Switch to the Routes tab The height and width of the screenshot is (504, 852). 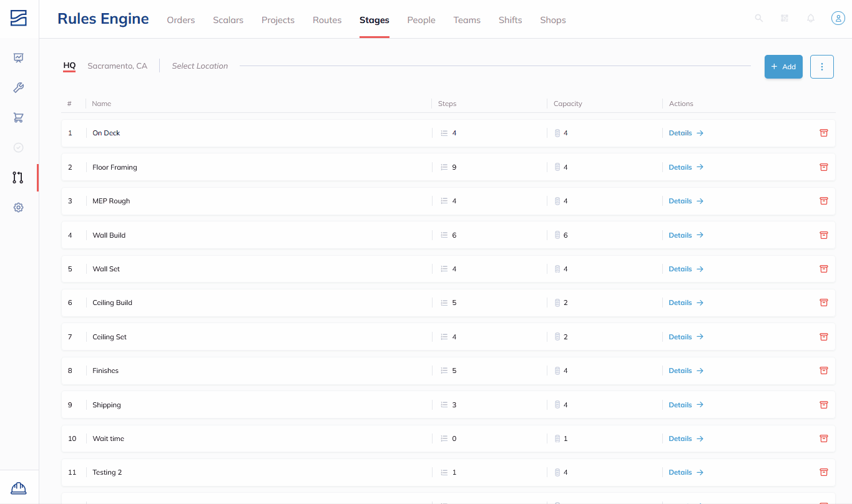tap(327, 20)
